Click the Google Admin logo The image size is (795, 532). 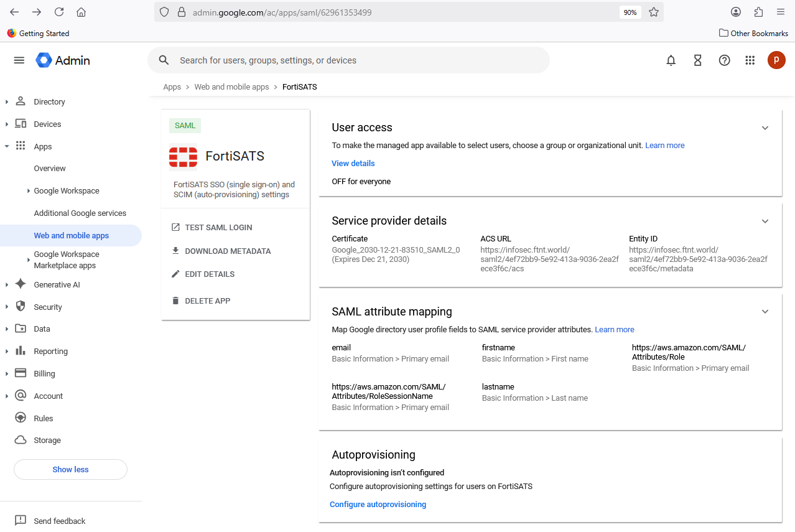tap(63, 60)
